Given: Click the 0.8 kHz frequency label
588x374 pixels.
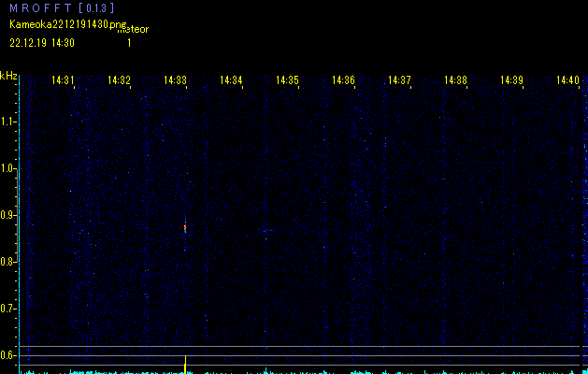Looking at the screenshot, I should (7, 262).
